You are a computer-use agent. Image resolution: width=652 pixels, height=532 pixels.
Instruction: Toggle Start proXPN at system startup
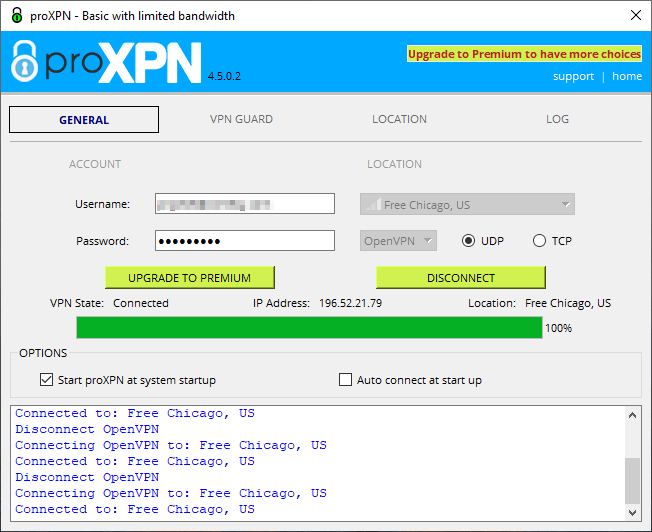tap(47, 380)
